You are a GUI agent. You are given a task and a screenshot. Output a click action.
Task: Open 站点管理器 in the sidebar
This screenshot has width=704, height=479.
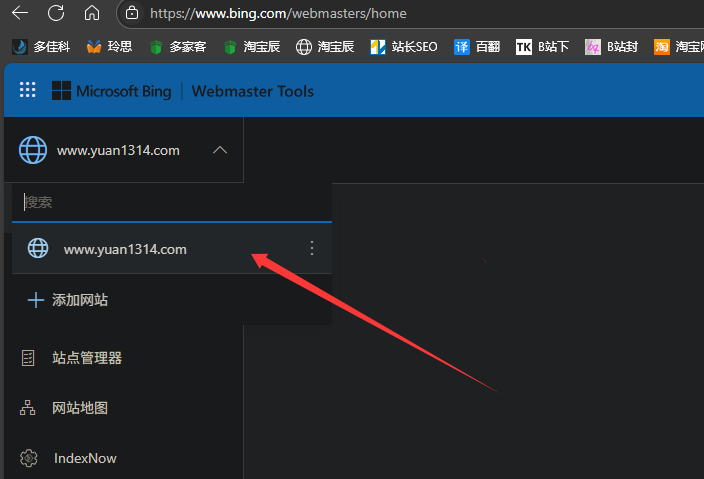(x=87, y=358)
